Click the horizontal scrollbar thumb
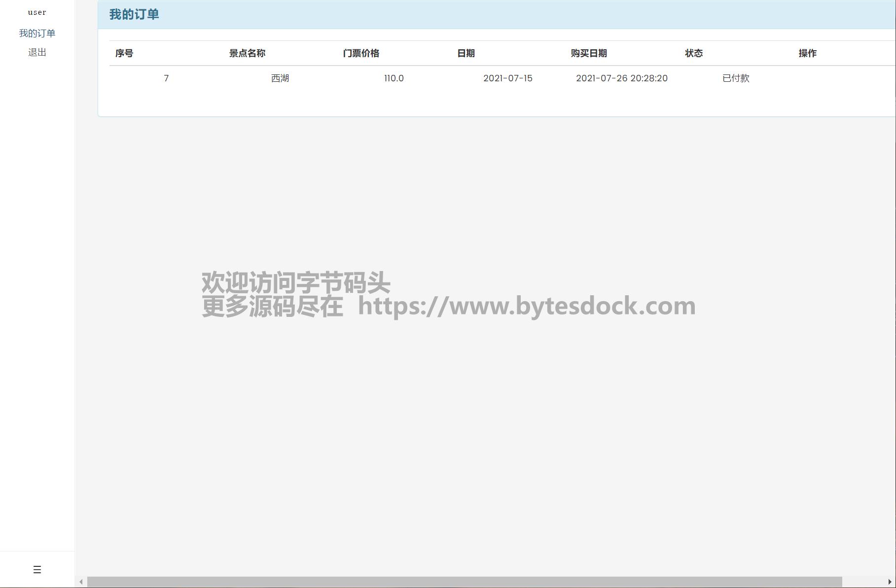Image resolution: width=896 pixels, height=588 pixels. (x=465, y=582)
